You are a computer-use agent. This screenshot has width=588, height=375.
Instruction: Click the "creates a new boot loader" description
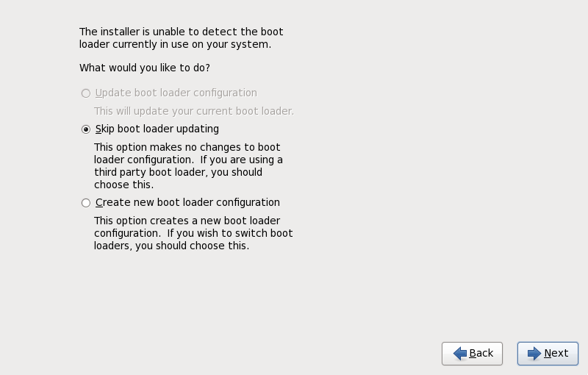point(187,221)
